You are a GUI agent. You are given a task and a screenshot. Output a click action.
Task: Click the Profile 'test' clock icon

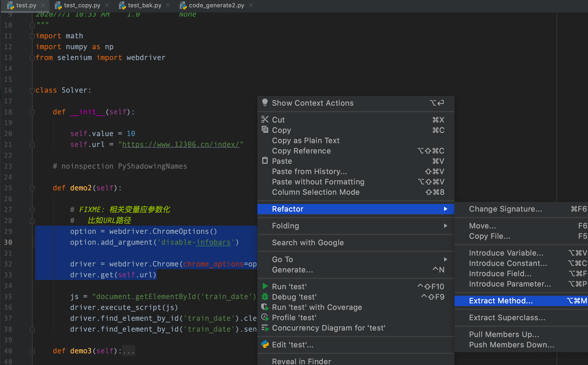265,317
